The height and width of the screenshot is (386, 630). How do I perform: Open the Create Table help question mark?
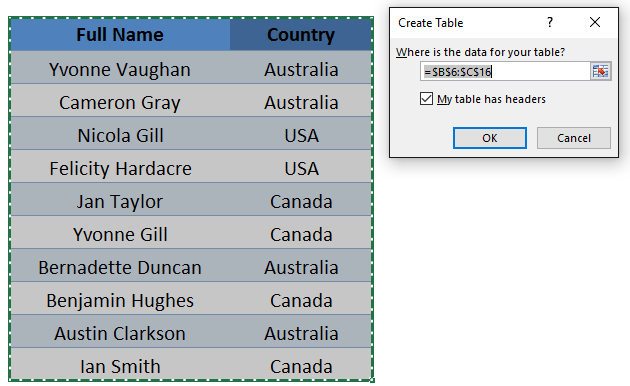tap(550, 22)
